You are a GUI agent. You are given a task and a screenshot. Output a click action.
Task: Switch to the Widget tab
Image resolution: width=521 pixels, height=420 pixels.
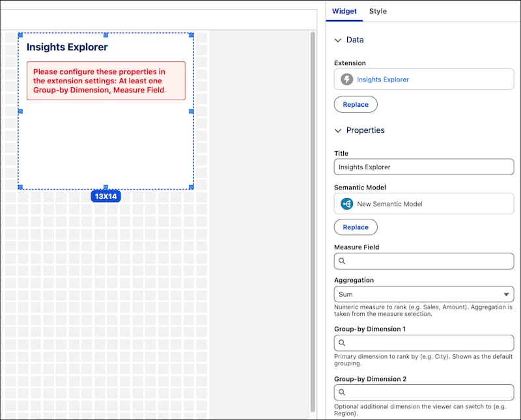tap(345, 11)
